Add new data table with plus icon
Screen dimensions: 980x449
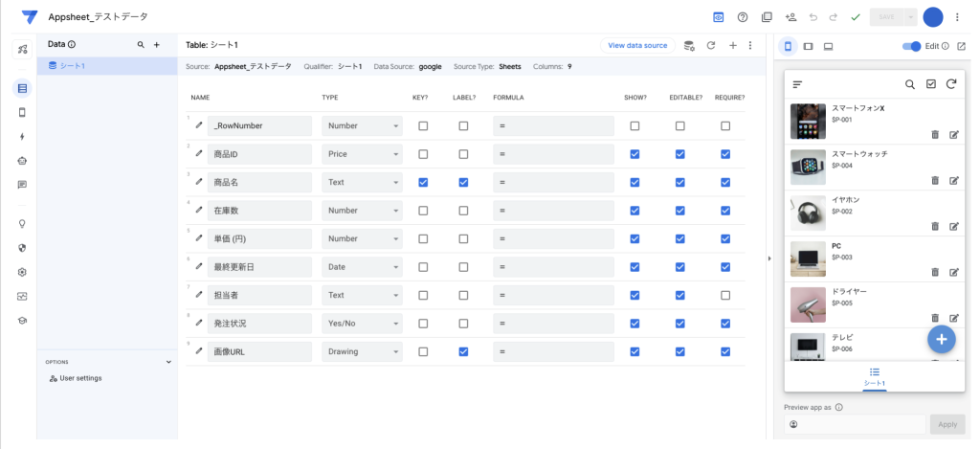(x=157, y=45)
